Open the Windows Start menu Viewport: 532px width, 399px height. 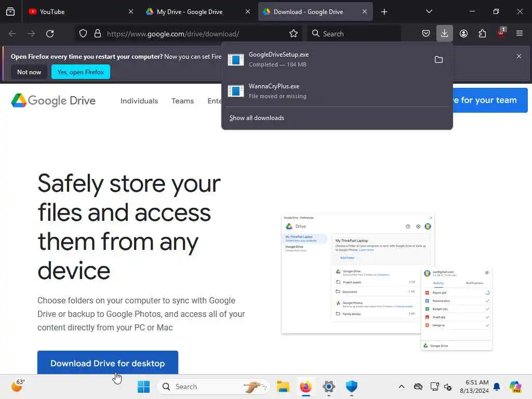[143, 387]
